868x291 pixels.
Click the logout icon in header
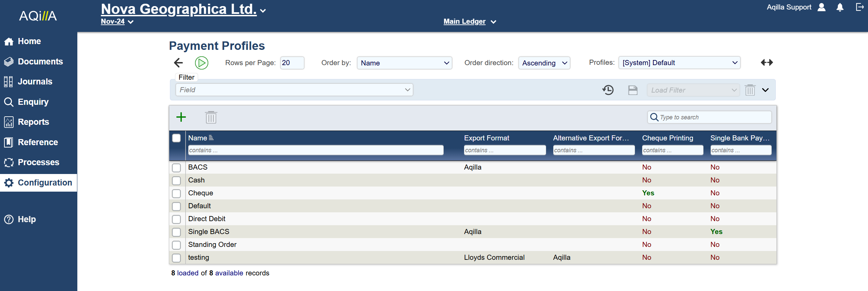[860, 7]
